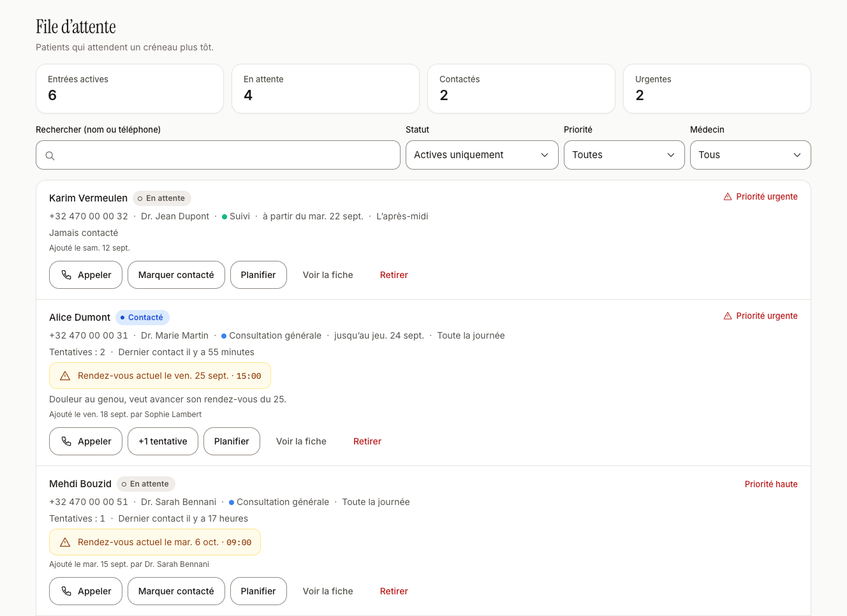This screenshot has width=847, height=616.
Task: Add one attempt for Alice Dumont
Action: pos(163,441)
